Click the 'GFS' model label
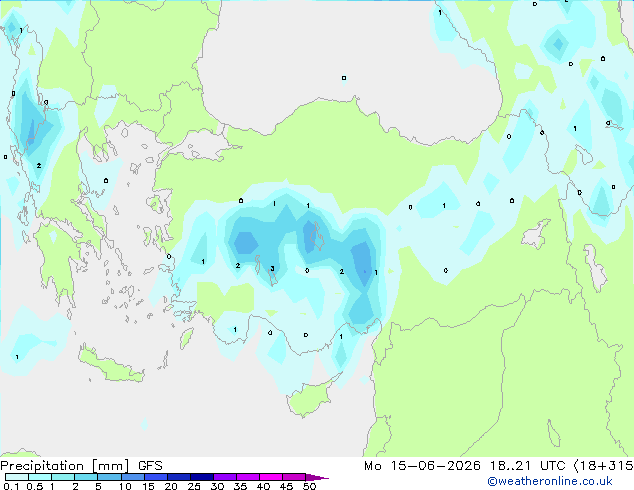This screenshot has height=490, width=634. pyautogui.click(x=150, y=466)
